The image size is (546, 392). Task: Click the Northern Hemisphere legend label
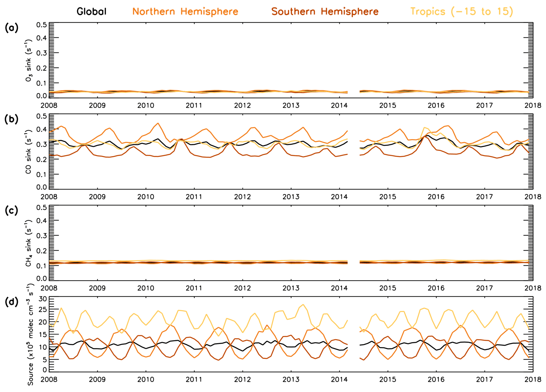[185, 11]
